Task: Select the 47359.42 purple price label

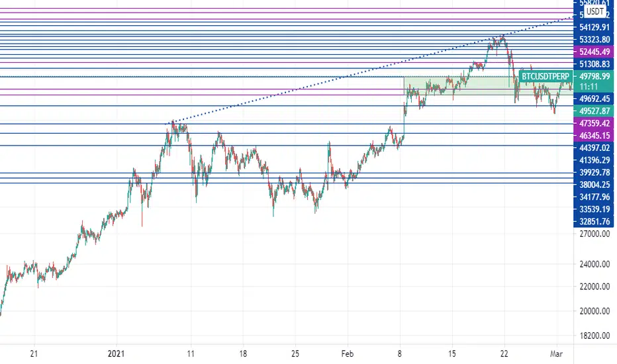Action: (x=594, y=124)
